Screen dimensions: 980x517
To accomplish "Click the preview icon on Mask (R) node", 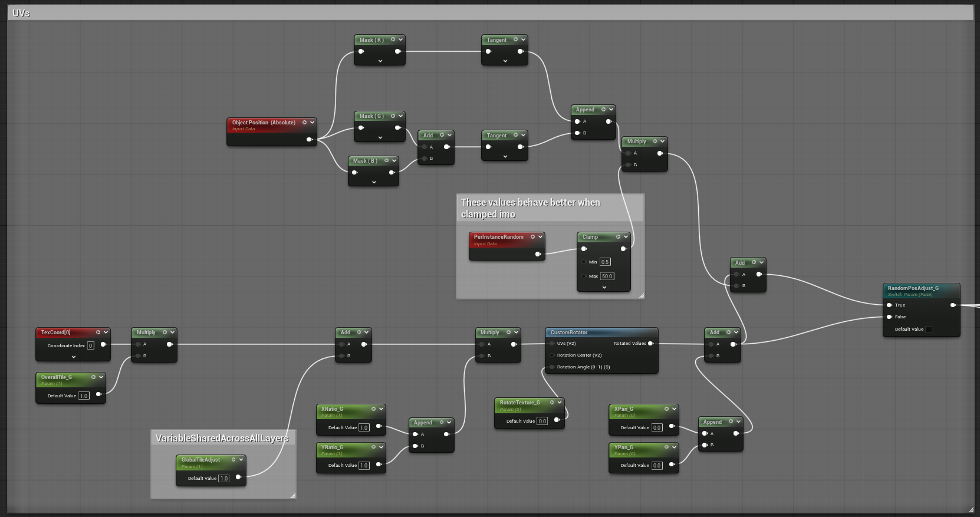I will (393, 40).
